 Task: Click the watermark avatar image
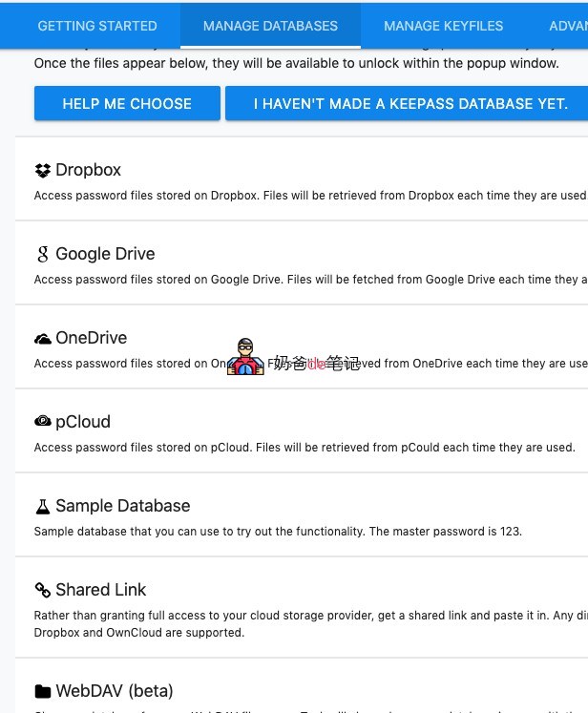click(x=245, y=357)
